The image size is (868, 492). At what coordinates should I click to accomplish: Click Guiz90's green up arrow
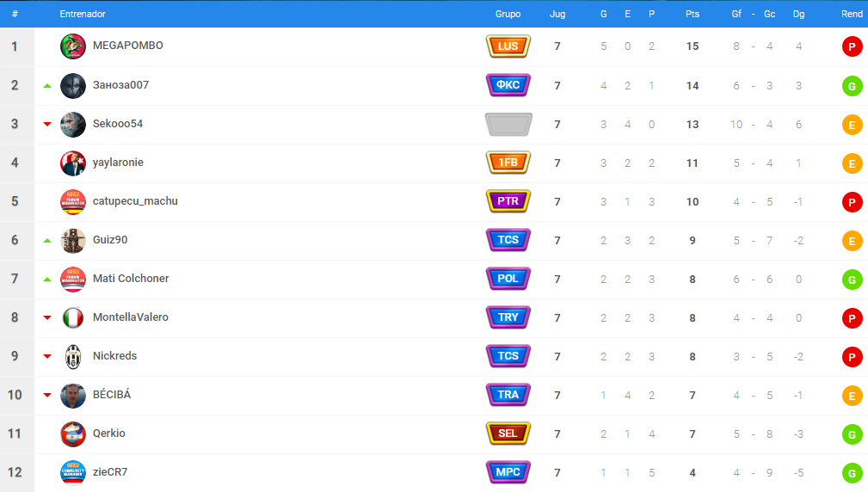click(x=47, y=241)
